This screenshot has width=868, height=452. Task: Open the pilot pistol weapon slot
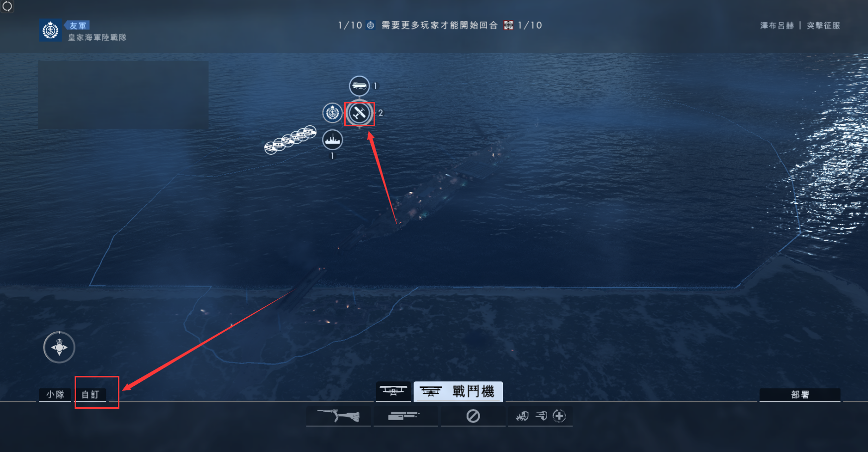coord(339,416)
